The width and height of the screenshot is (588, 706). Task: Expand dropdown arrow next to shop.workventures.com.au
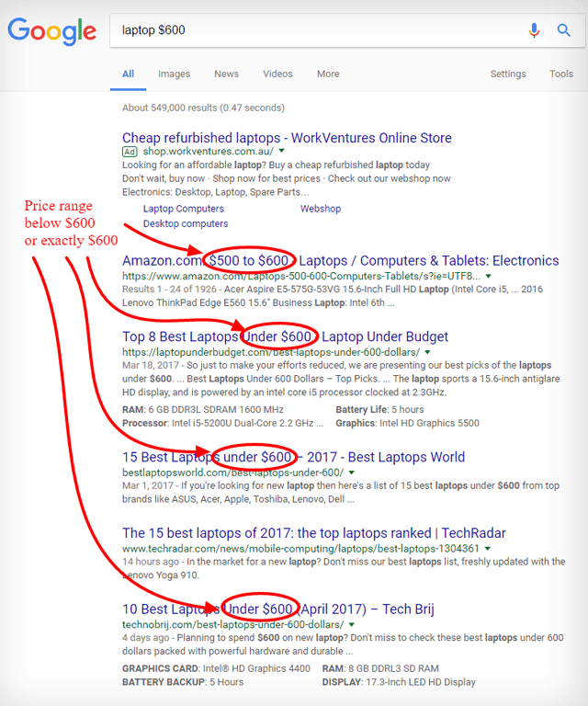pos(282,151)
